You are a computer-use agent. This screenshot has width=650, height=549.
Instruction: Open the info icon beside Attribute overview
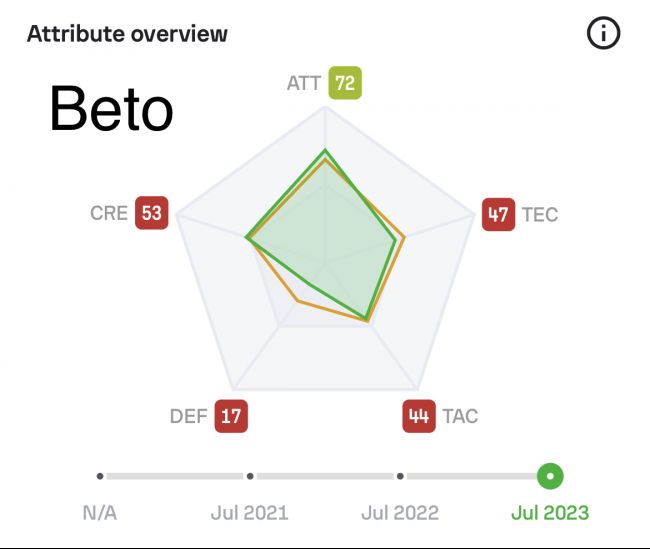coord(603,33)
